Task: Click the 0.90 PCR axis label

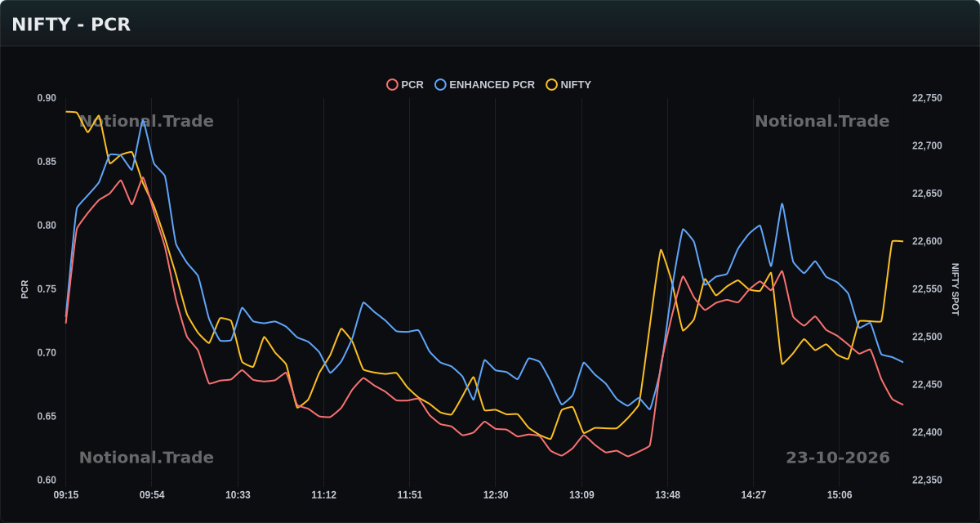Action: [x=47, y=98]
